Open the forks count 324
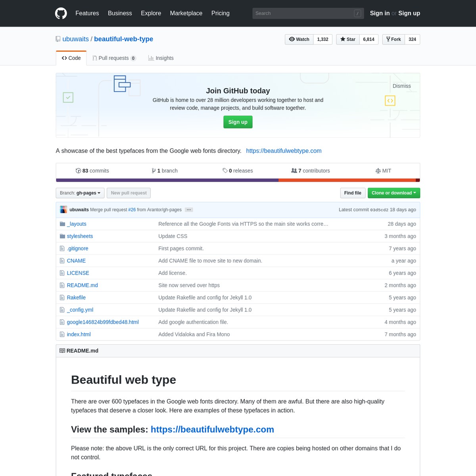 click(413, 40)
